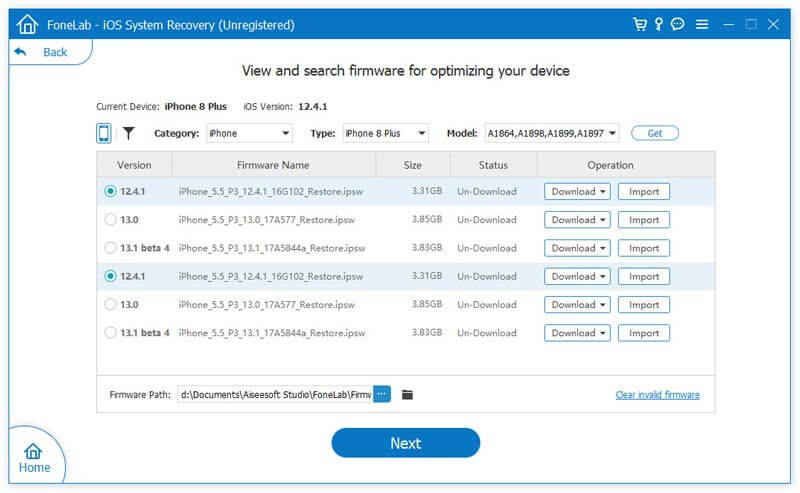Click the page heading View and search firmware
Viewport: 800px width, 493px height.
(406, 70)
